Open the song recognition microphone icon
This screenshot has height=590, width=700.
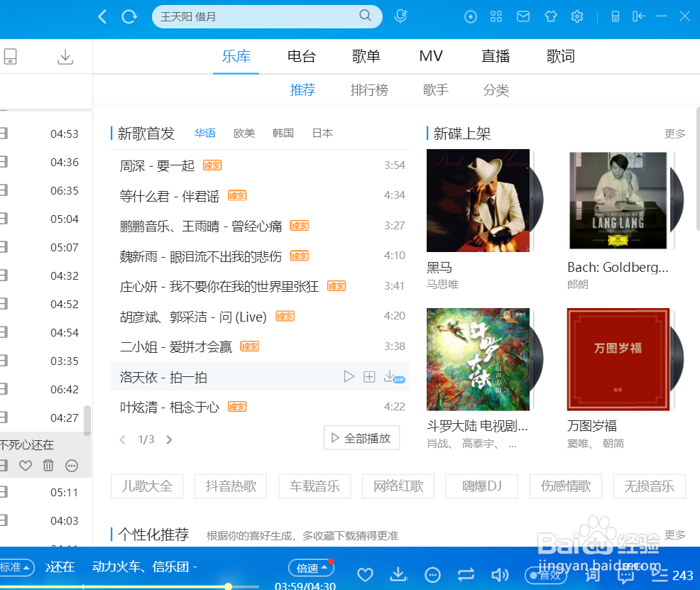point(400,16)
